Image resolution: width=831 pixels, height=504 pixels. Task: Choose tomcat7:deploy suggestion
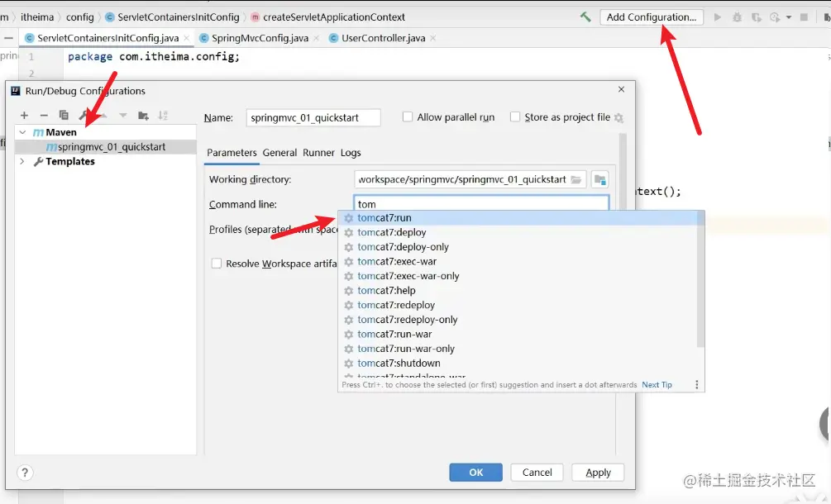coord(519,232)
